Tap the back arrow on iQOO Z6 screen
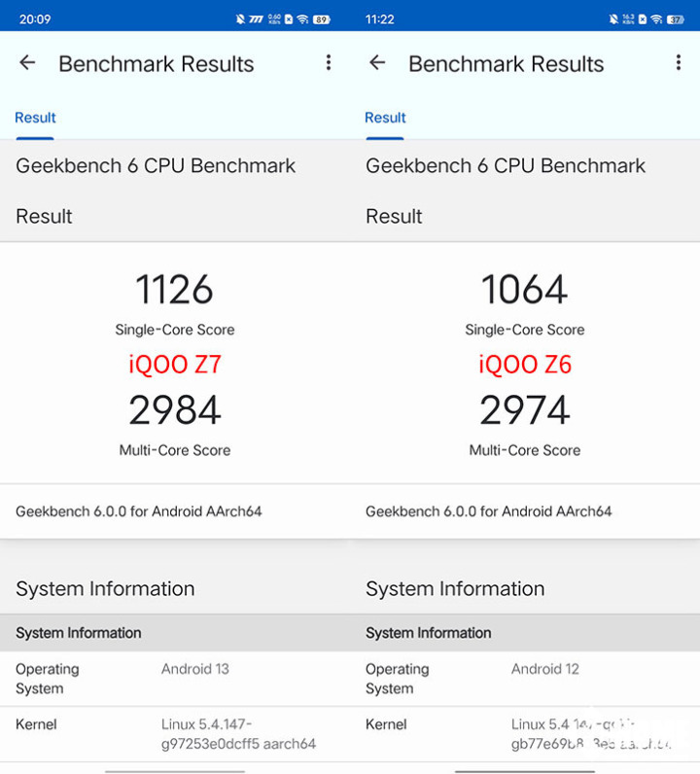Screen dimensions: 700x774 [x=377, y=63]
